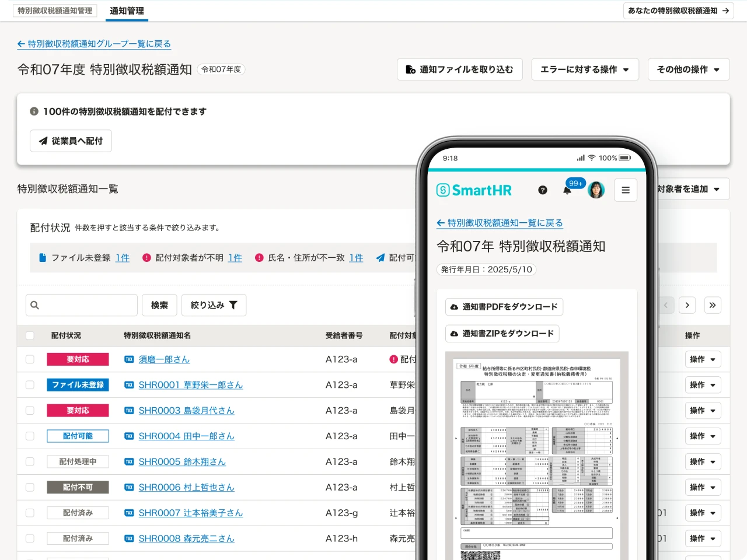Open 操作 dropdown in SHR0005 row
The height and width of the screenshot is (560, 747).
[x=703, y=462]
